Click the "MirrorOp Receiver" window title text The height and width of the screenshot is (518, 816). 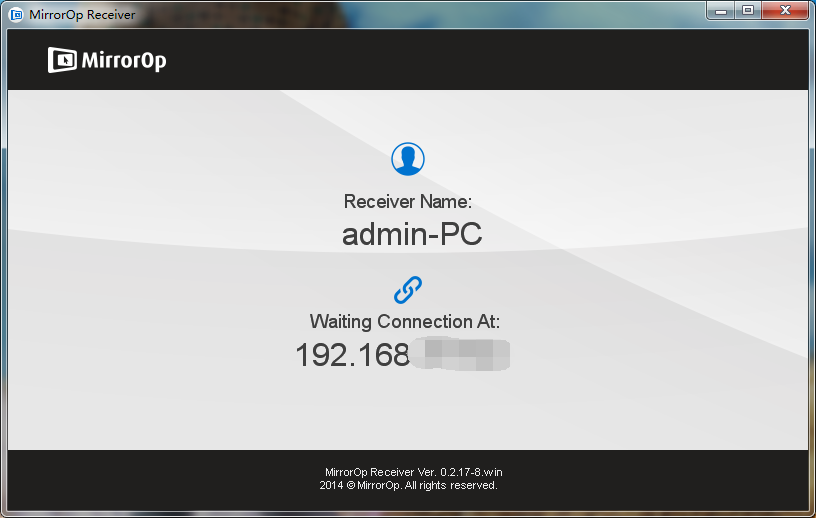point(82,15)
